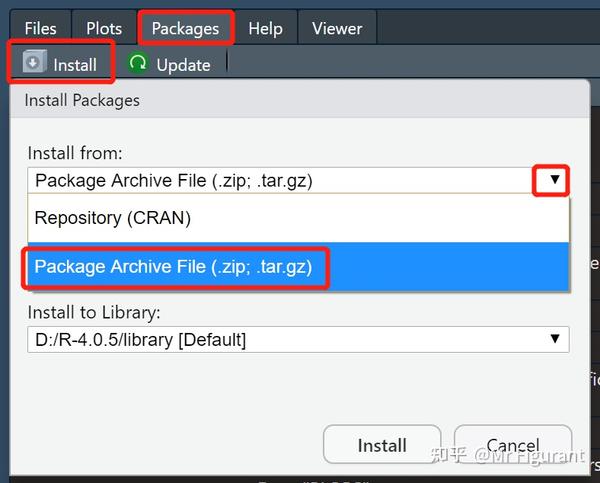The image size is (600, 483).
Task: Select highlighted Package Archive File option
Action: 298,267
